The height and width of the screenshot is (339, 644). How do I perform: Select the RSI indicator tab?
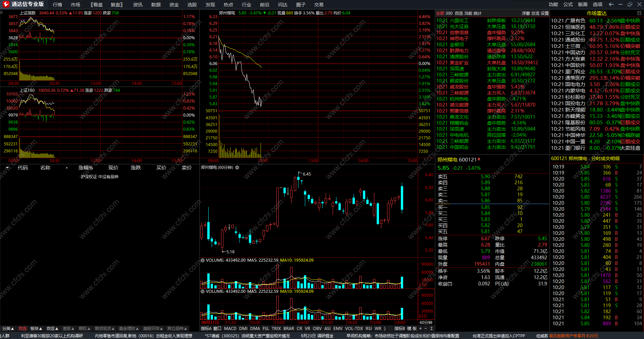[369, 329]
